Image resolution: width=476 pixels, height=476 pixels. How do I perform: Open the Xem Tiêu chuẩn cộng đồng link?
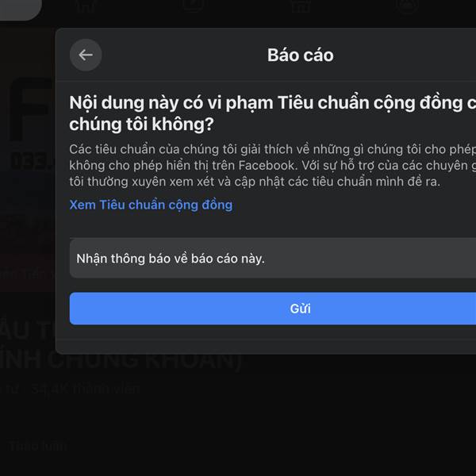coord(151,205)
